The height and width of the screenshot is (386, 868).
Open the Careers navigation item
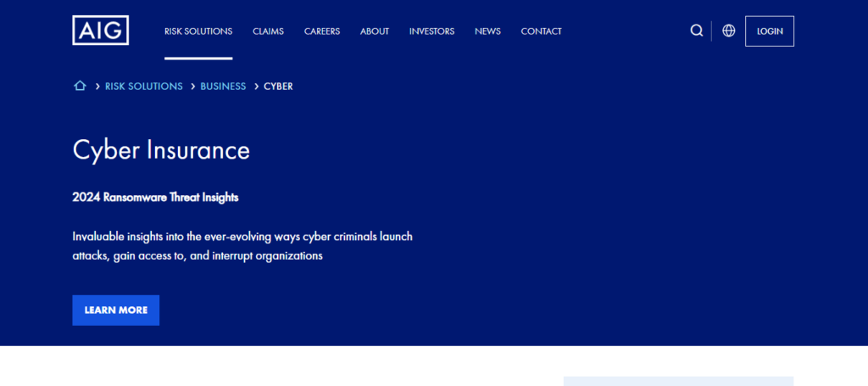322,31
